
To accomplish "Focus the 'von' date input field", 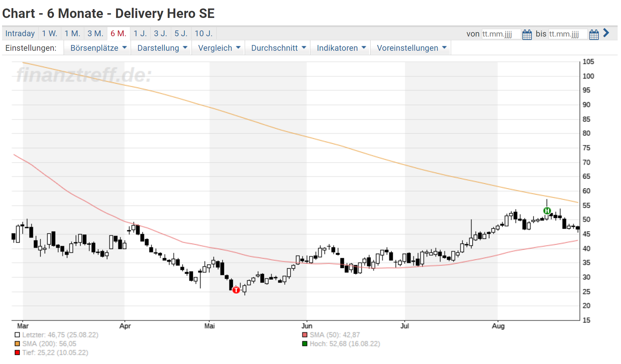I will coord(501,34).
